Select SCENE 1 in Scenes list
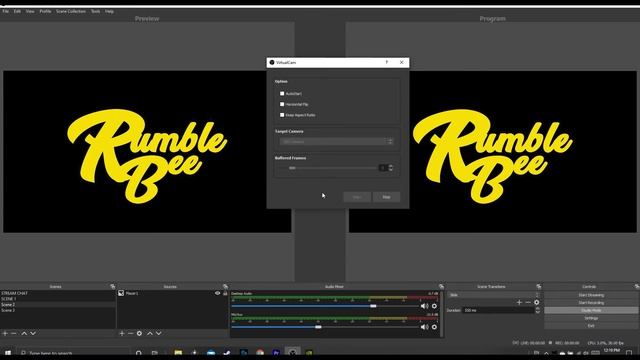640x360 pixels. point(58,299)
